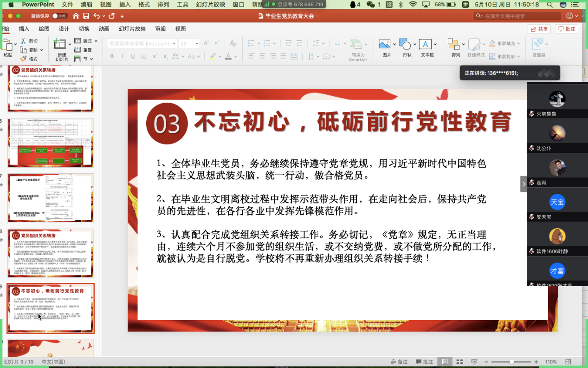
Task: Insert a picture using 图片 icon
Action: [x=385, y=45]
